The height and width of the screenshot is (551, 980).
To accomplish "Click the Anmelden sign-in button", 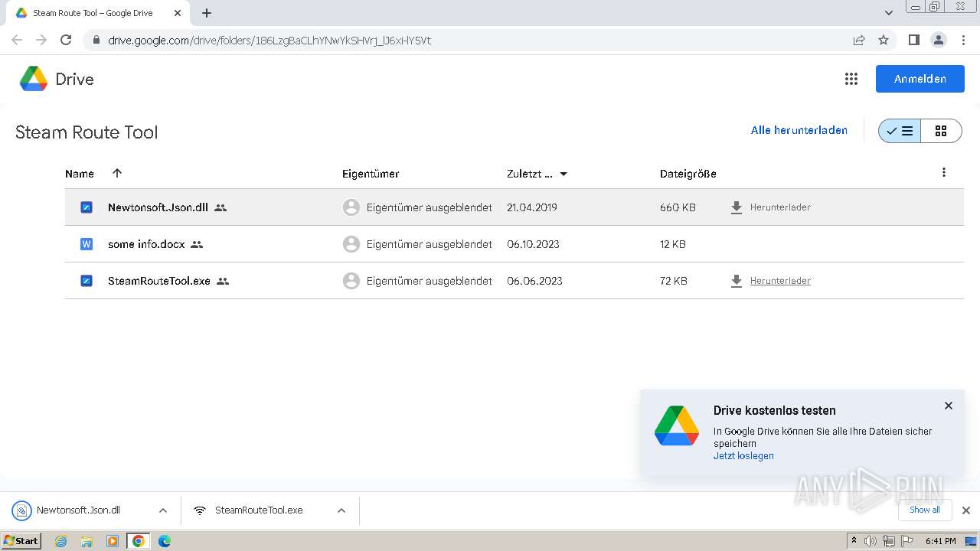I will [x=920, y=79].
